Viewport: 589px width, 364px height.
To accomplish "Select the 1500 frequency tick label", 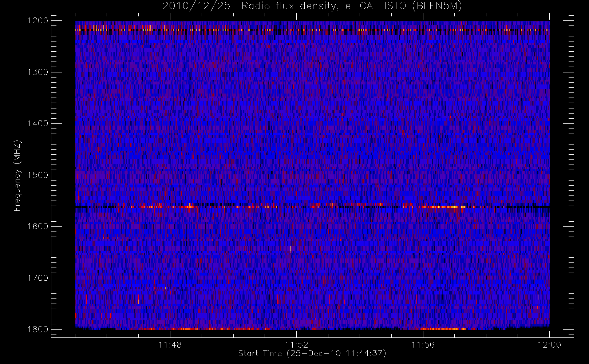I will pos(38,175).
